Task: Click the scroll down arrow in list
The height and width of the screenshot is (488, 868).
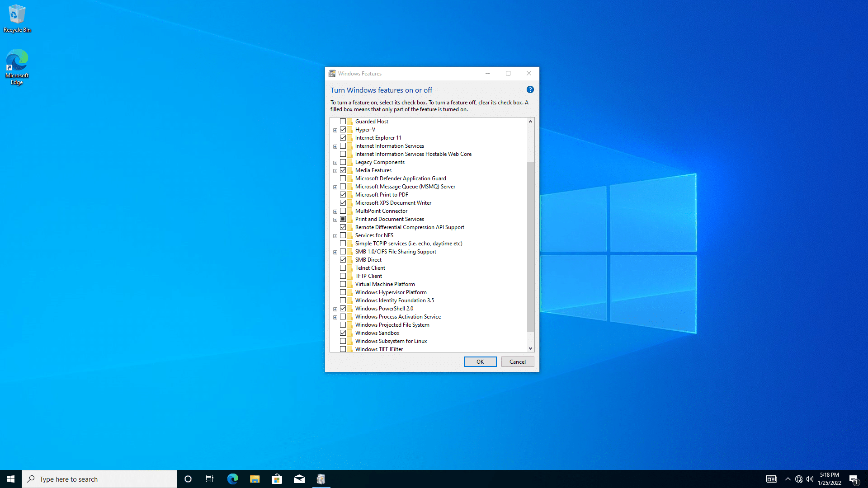Action: [531, 348]
